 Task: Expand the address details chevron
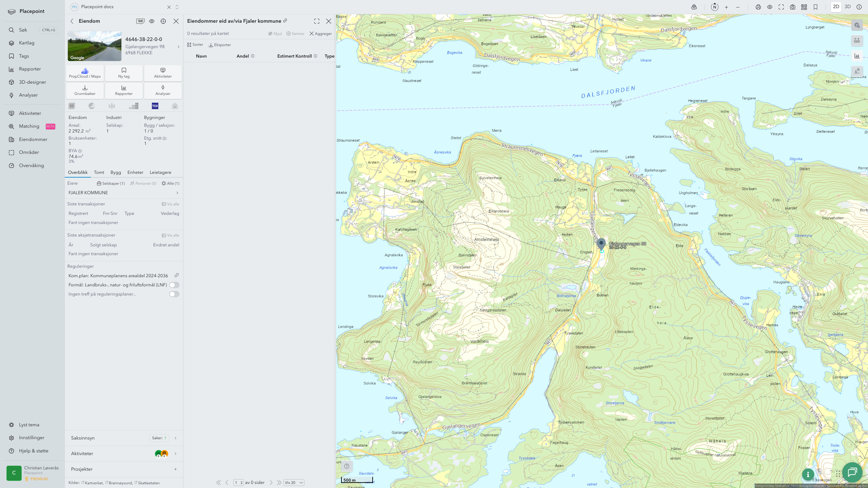click(x=179, y=47)
